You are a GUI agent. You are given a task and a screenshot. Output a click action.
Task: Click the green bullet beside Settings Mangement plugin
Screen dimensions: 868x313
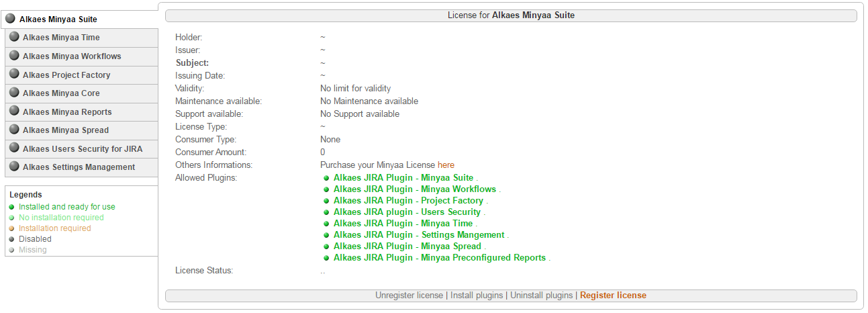326,236
